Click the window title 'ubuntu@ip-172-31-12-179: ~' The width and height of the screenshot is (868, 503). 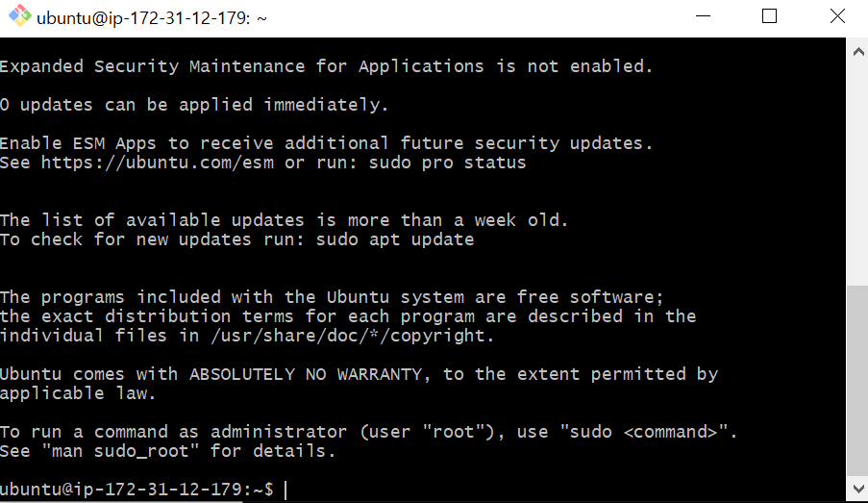[152, 18]
